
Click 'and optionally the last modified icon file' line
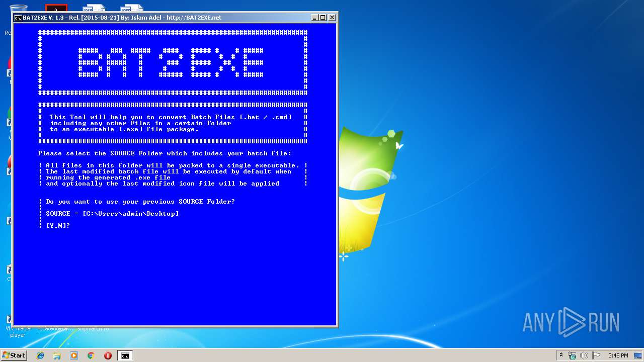tap(163, 184)
